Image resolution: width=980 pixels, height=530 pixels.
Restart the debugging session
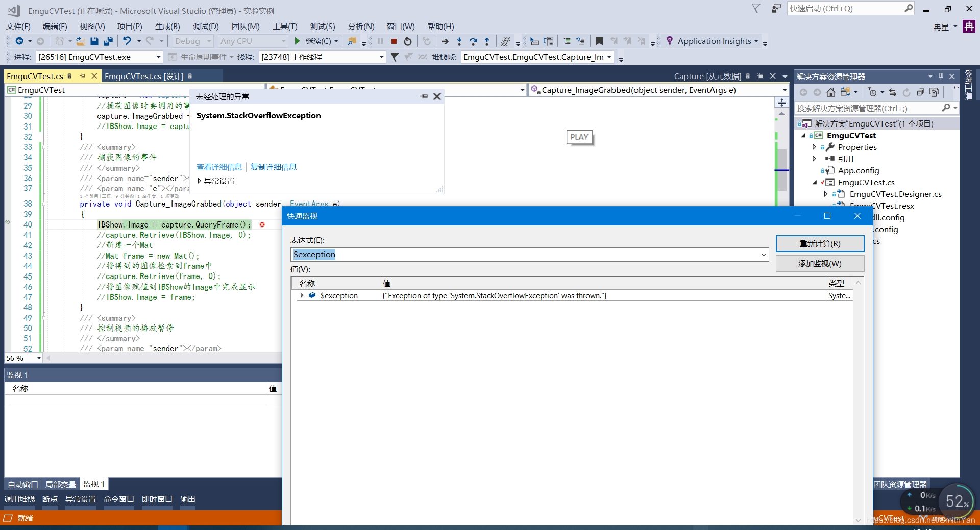[408, 41]
